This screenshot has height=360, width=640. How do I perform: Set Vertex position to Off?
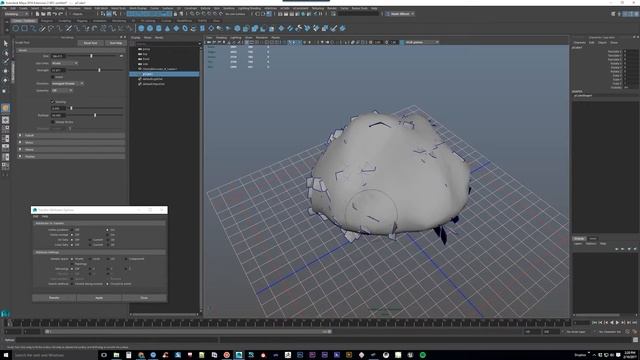click(x=72, y=230)
